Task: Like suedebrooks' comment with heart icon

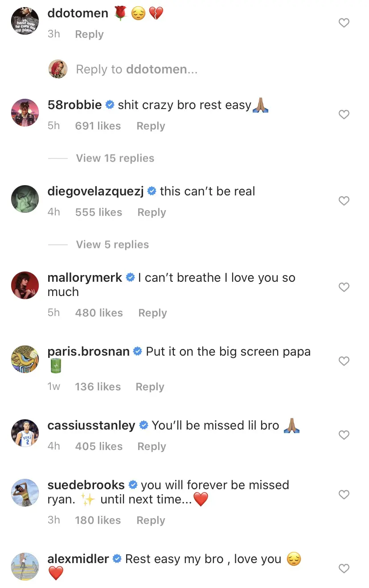Action: coord(344,495)
